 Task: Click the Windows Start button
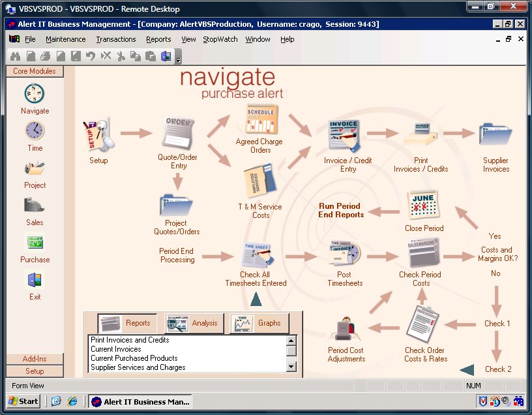23,401
